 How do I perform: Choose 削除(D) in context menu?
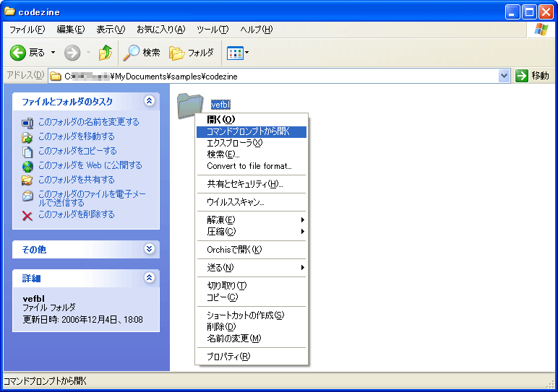pos(252,326)
